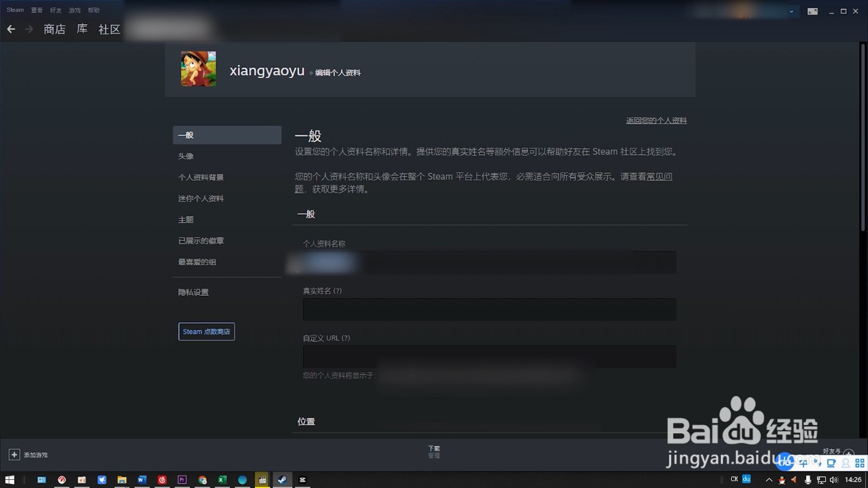Open friends chat plus icon
This screenshot has width=868, height=488.
(x=849, y=453)
